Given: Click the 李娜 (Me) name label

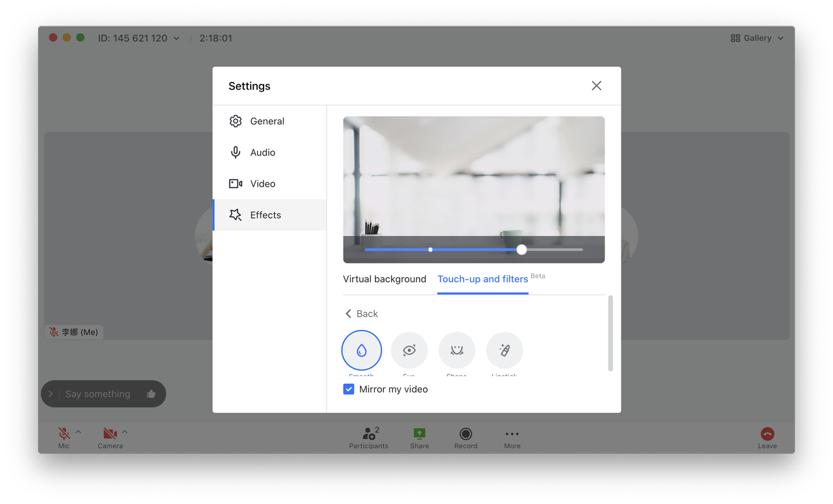Looking at the screenshot, I should (80, 332).
